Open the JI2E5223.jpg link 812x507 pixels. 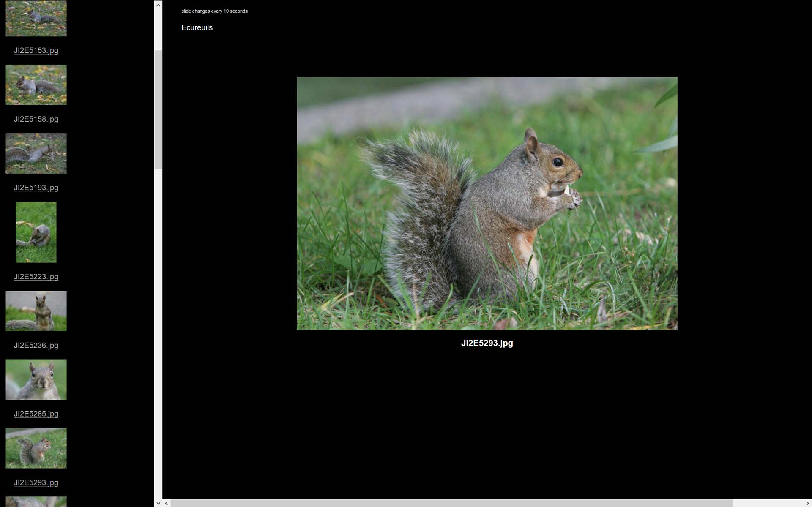(x=36, y=277)
